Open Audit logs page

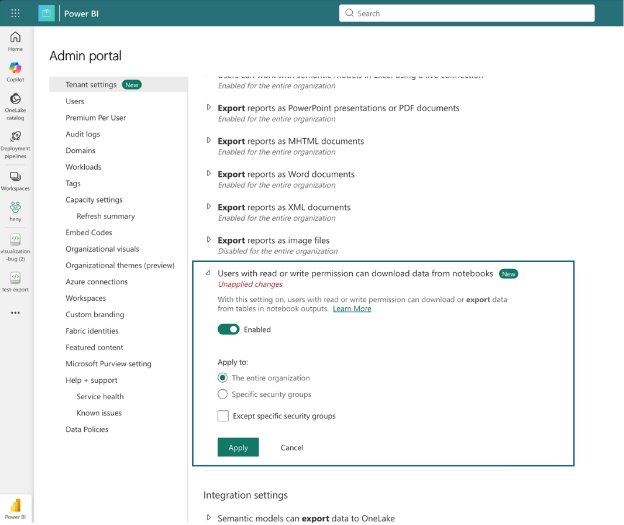pos(83,134)
